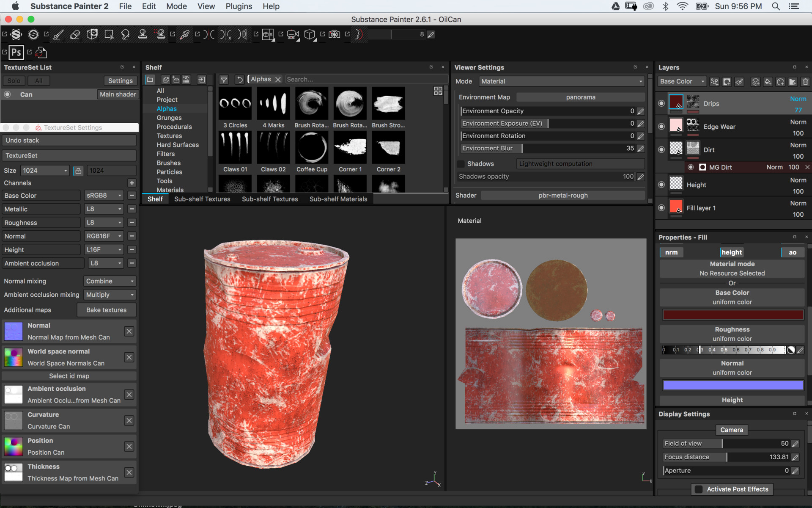
Task: Click the perspective cube view icon
Action: click(310, 35)
